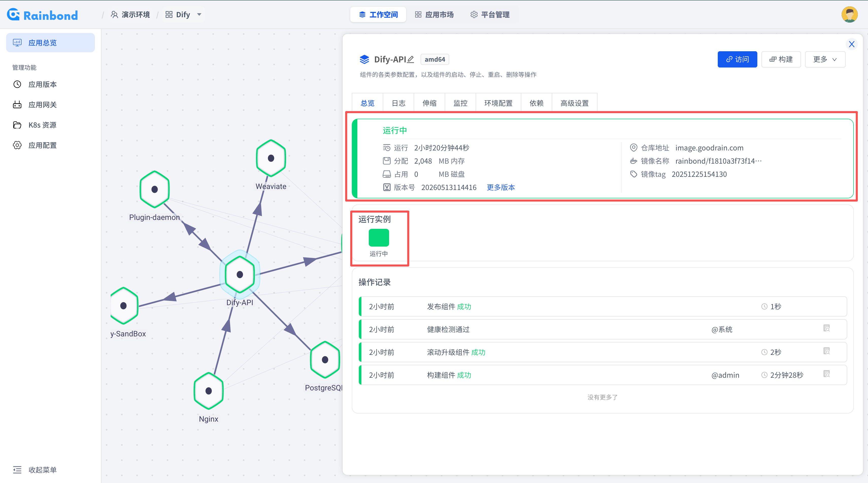The height and width of the screenshot is (483, 868).
Task: Expand the Dify application dropdown arrow
Action: click(199, 14)
